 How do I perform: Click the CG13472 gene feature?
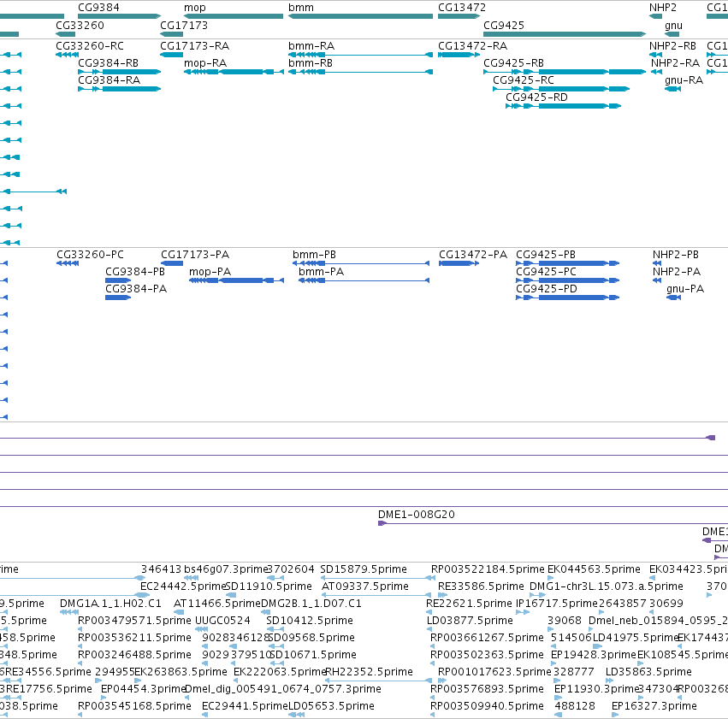tap(459, 16)
